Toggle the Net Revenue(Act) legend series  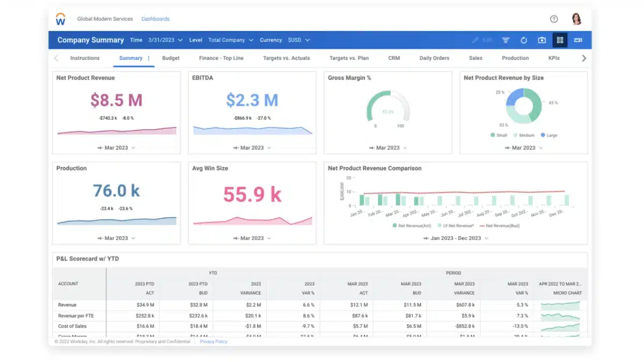tap(412, 226)
